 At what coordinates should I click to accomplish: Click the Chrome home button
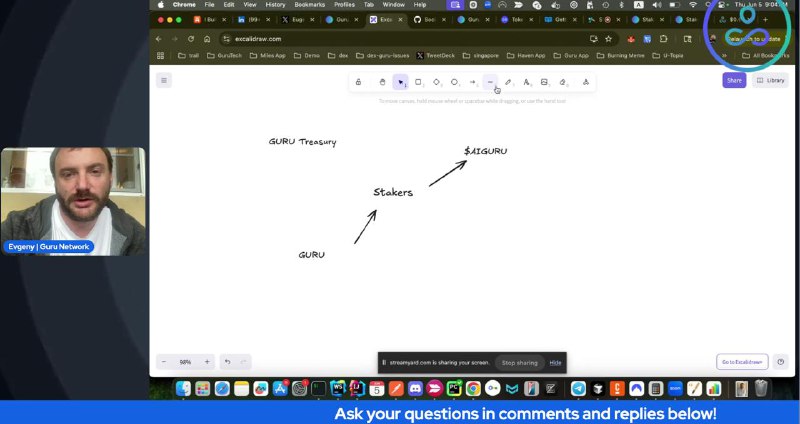207,39
